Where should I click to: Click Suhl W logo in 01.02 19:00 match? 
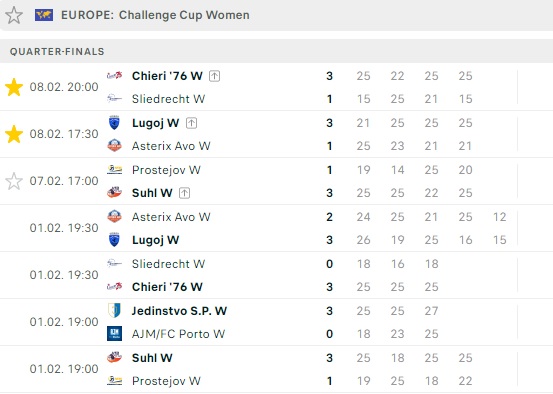(114, 358)
